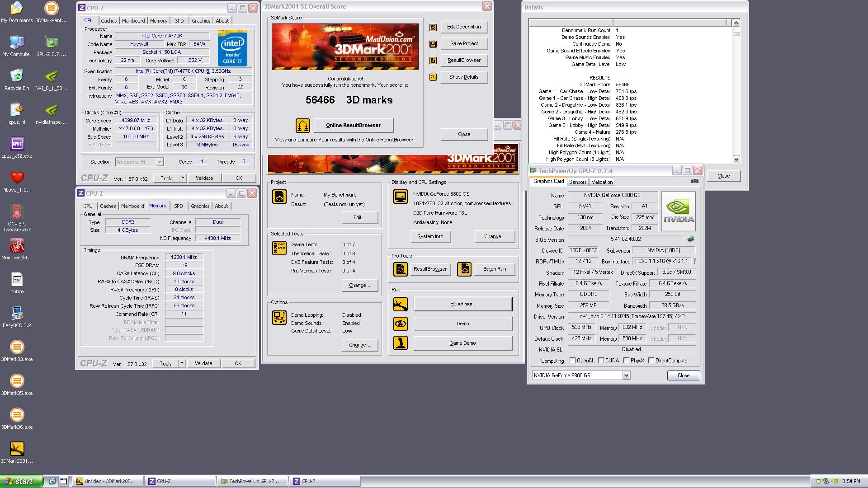Click the Save Project button
The width and height of the screenshot is (868, 488).
pos(464,44)
